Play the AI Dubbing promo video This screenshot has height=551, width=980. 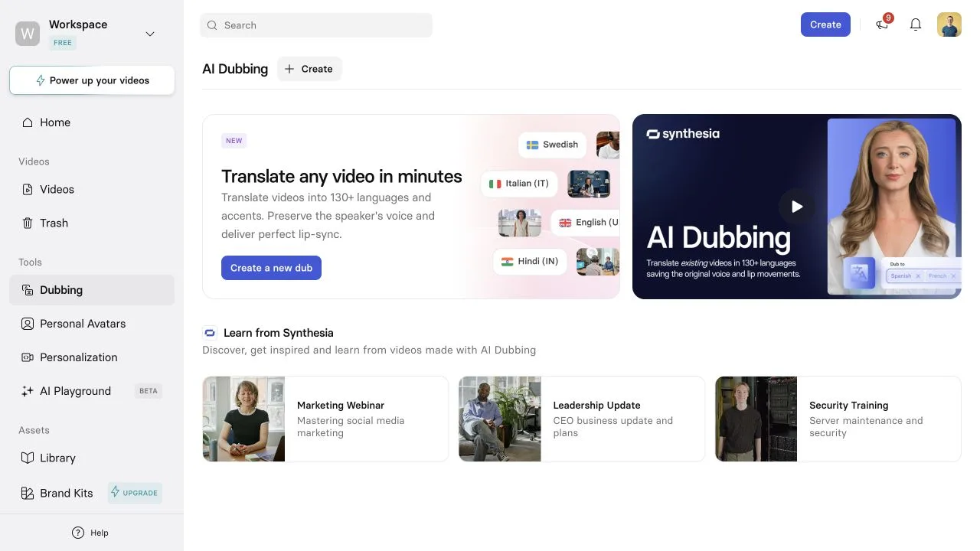[x=796, y=207]
